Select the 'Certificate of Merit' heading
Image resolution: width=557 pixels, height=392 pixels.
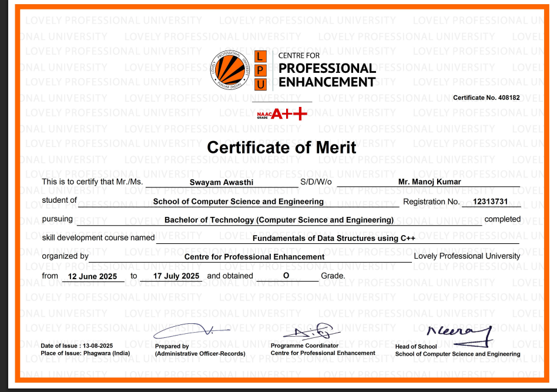tap(281, 148)
